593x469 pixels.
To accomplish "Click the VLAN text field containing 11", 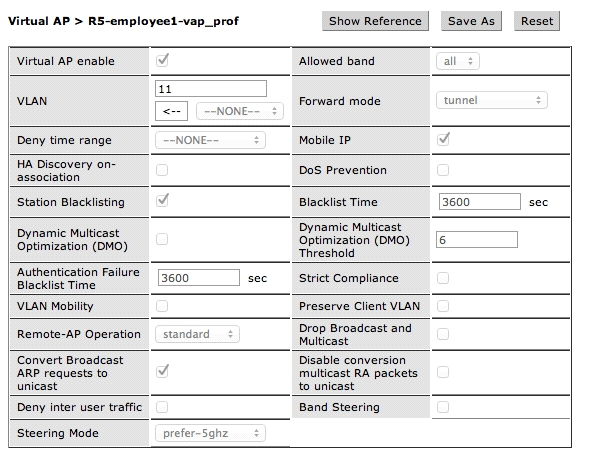I will pyautogui.click(x=211, y=89).
